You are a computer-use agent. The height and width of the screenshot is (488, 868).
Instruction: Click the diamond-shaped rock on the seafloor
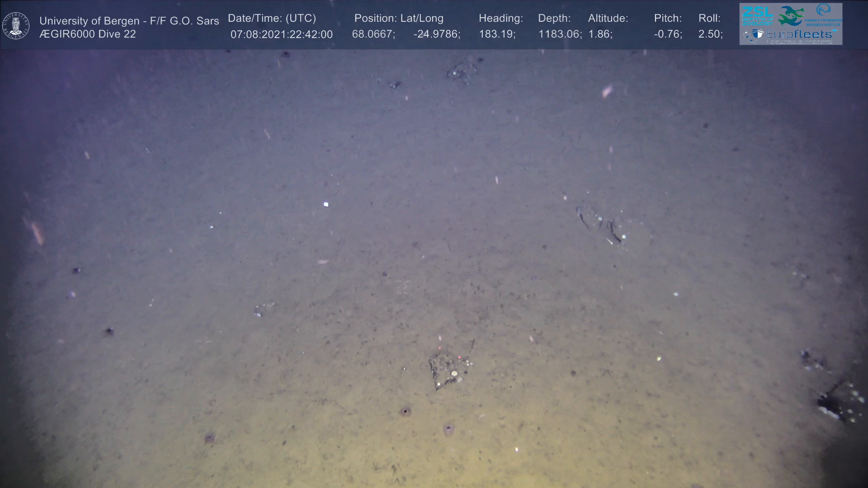click(x=448, y=371)
